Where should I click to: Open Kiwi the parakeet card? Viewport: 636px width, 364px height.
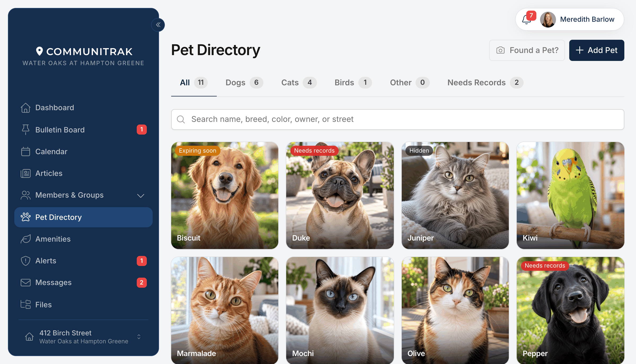[x=571, y=196]
